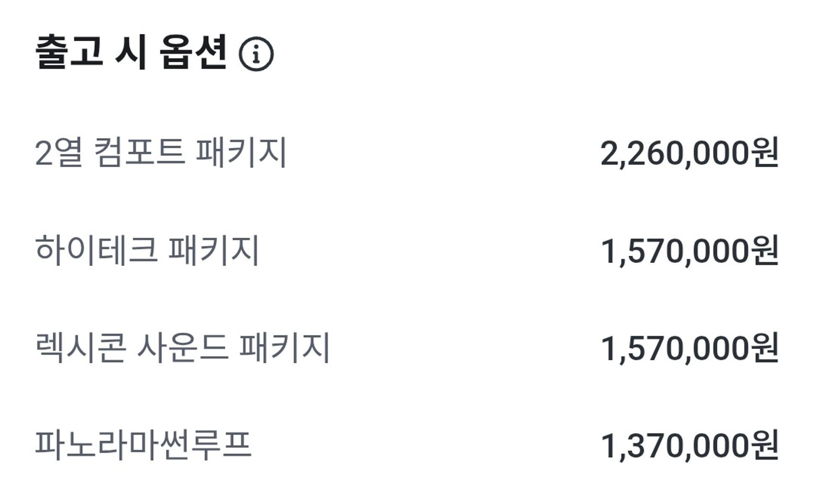Open the factory options information tooltip
This screenshot has height=504, width=815.
pos(256,54)
